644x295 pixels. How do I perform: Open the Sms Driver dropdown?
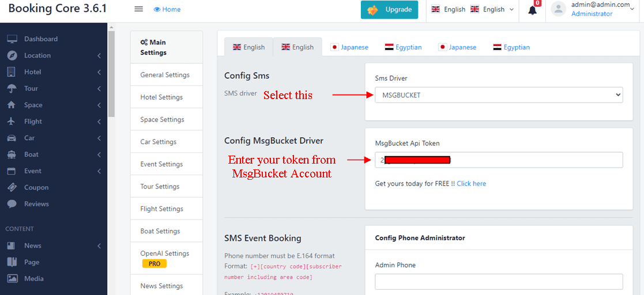(x=499, y=95)
